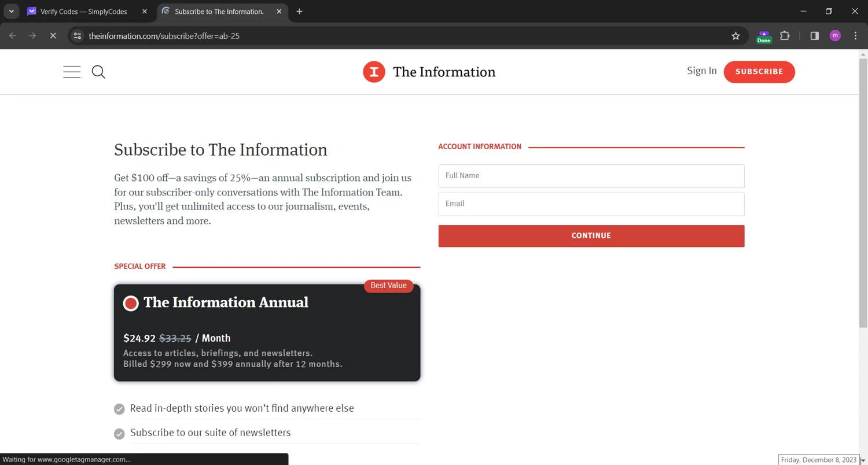Click The Information logo
The width and height of the screenshot is (868, 465).
click(429, 72)
